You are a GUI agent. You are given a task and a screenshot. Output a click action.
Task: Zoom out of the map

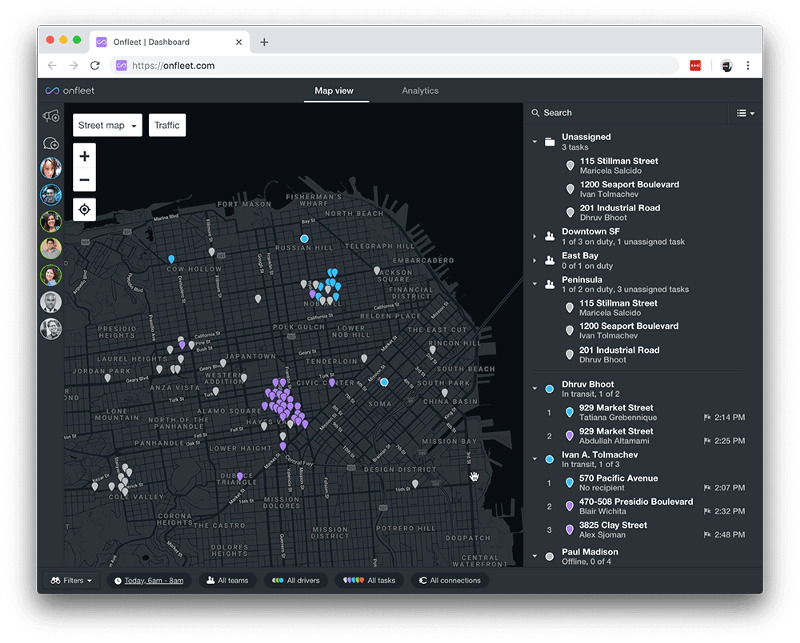click(x=85, y=180)
